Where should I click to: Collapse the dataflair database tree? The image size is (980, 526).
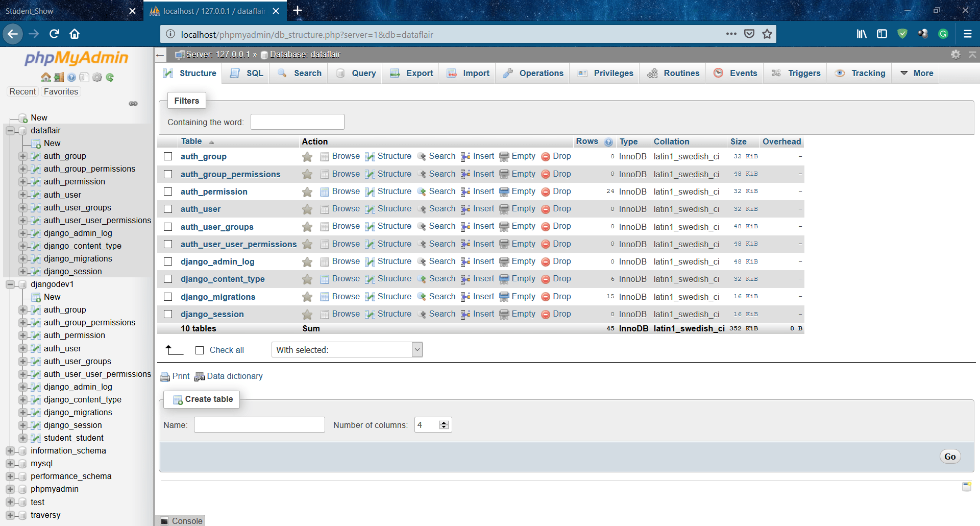9,130
